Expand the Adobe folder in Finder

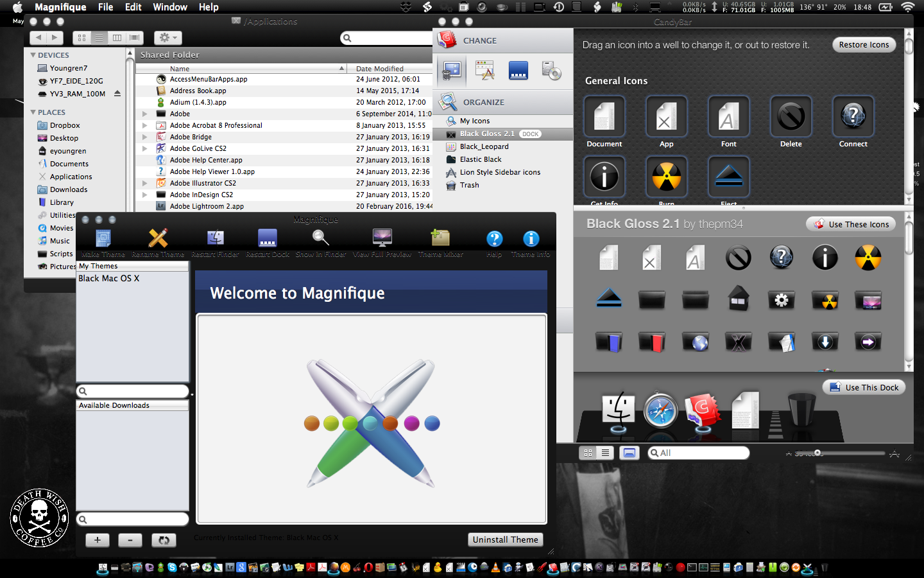(x=145, y=114)
